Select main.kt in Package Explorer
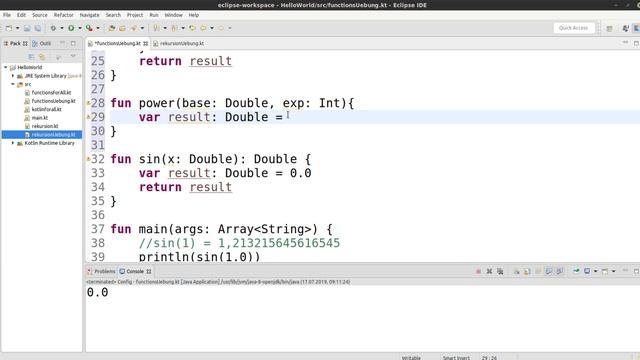The height and width of the screenshot is (360, 640). (x=40, y=118)
